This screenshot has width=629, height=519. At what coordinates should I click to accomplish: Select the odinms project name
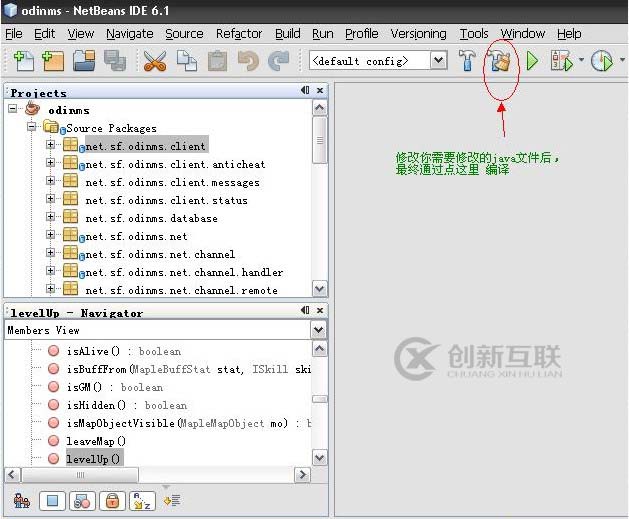[69, 110]
